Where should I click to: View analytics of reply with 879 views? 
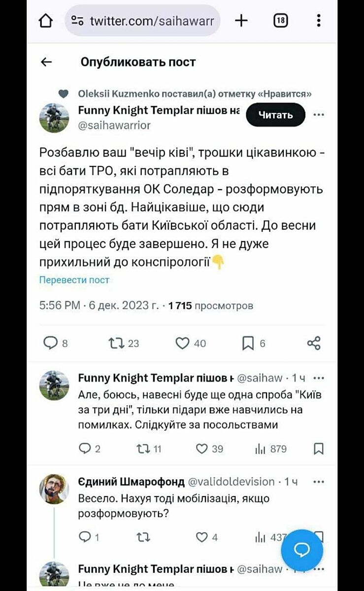point(260,449)
